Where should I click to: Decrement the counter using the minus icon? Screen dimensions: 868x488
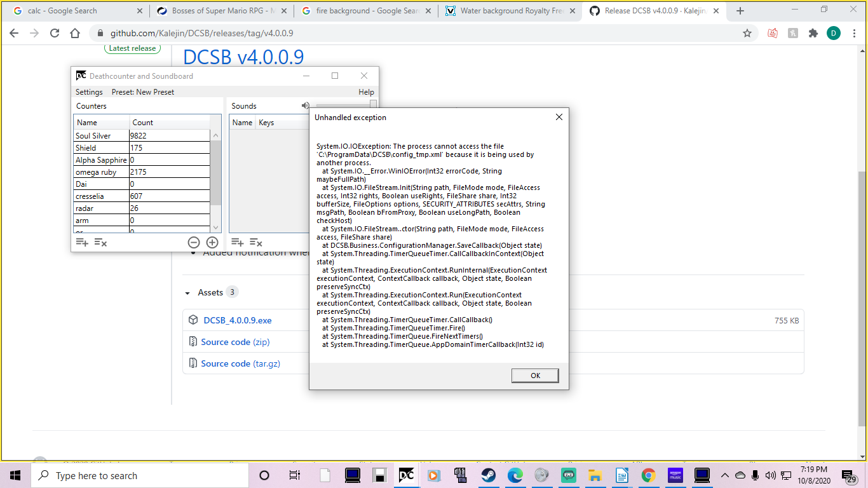tap(194, 242)
